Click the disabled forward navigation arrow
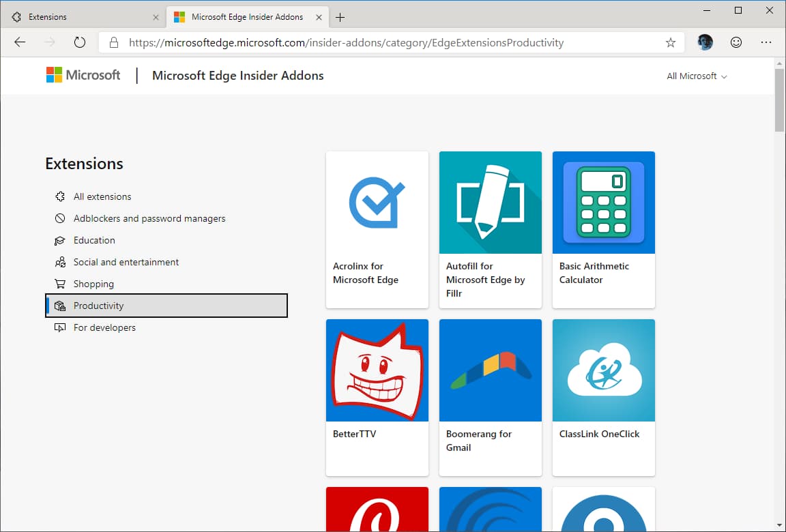This screenshot has width=786, height=532. point(50,42)
